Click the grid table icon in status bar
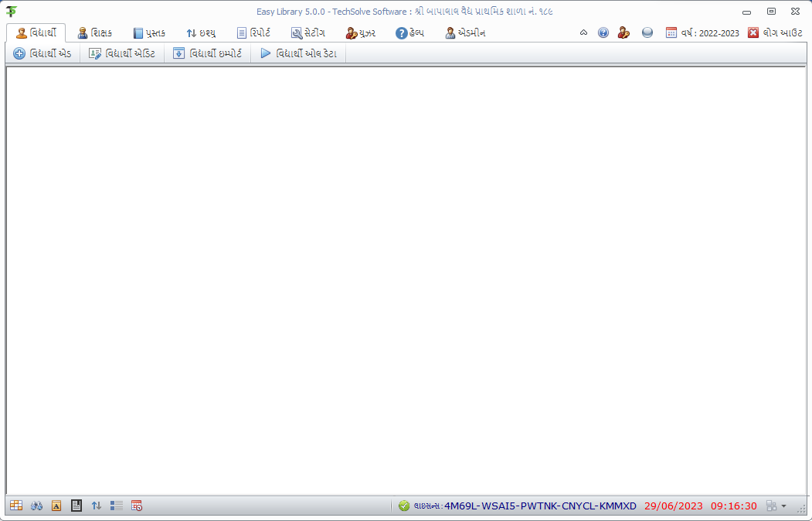Viewport: 812px width, 521px height. point(16,506)
